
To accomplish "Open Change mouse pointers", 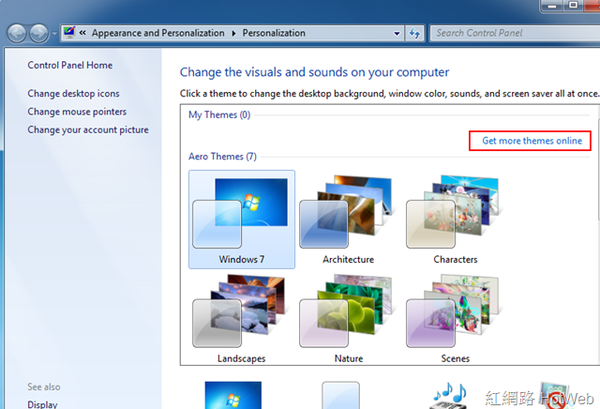I will pos(77,112).
